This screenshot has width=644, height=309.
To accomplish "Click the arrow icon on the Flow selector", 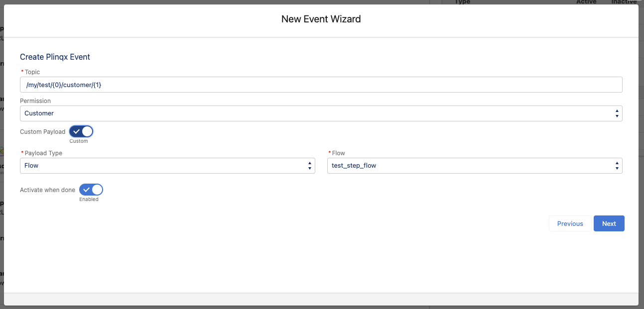I will pos(617,166).
